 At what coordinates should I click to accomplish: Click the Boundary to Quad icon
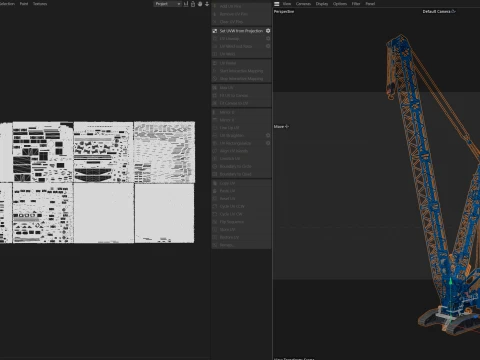coord(215,174)
